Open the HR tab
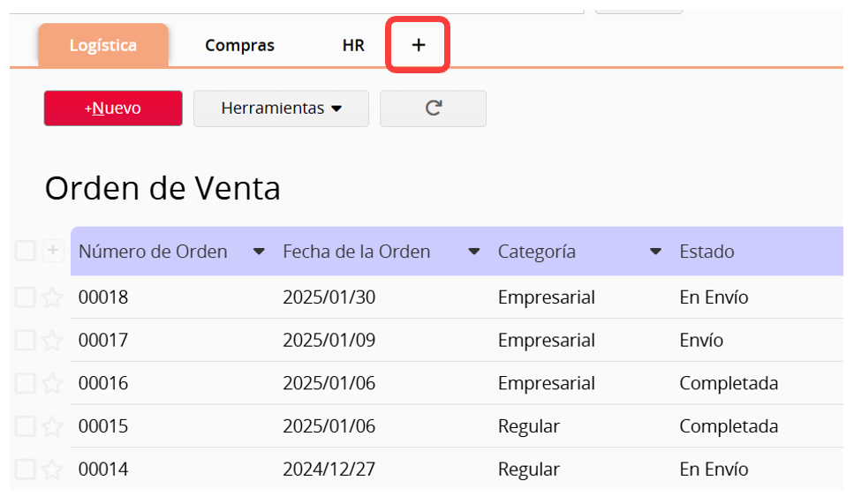 353,45
